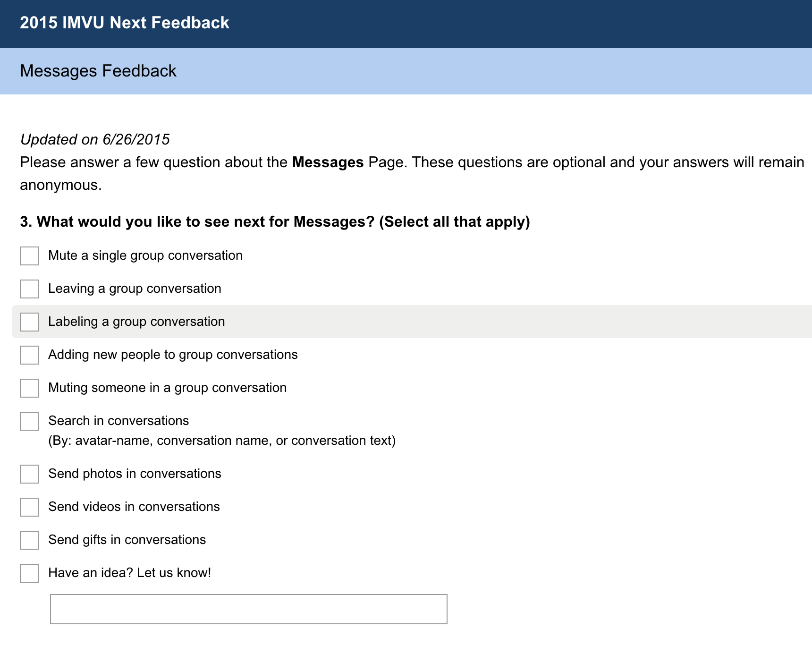Screen dimensions: 812x646
Task: Enable the Send gifts in conversations checkbox
Action: (x=29, y=540)
